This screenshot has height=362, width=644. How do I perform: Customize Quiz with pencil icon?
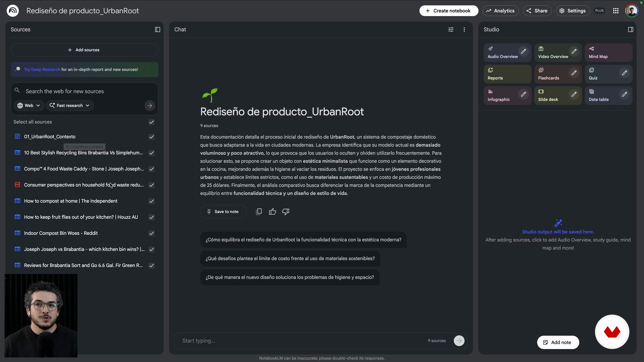tap(624, 73)
